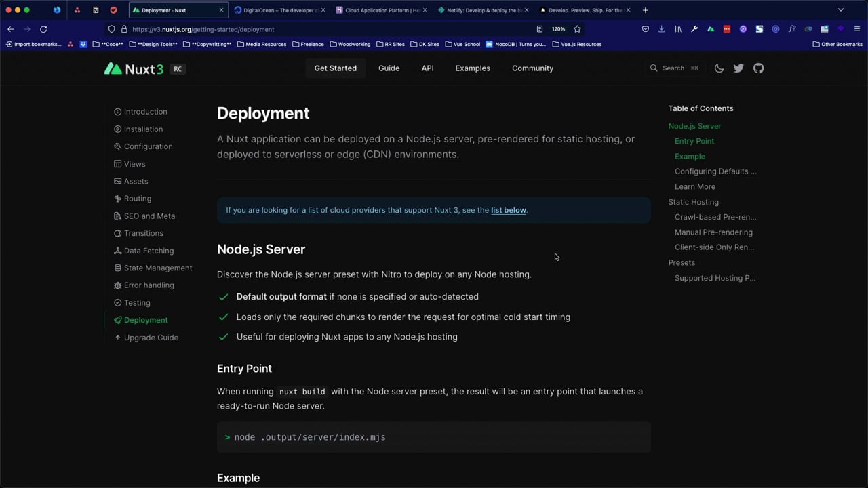The image size is (868, 488).
Task: Click the node .output/server/index.mjs code block
Action: point(434,437)
